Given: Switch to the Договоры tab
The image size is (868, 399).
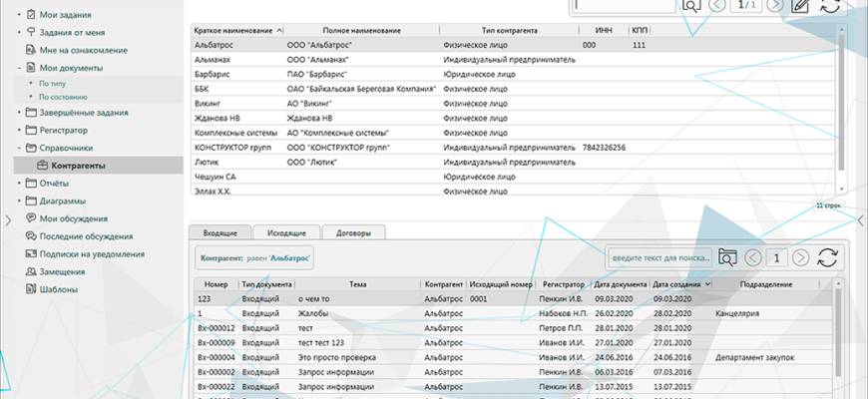Looking at the screenshot, I should pyautogui.click(x=353, y=232).
